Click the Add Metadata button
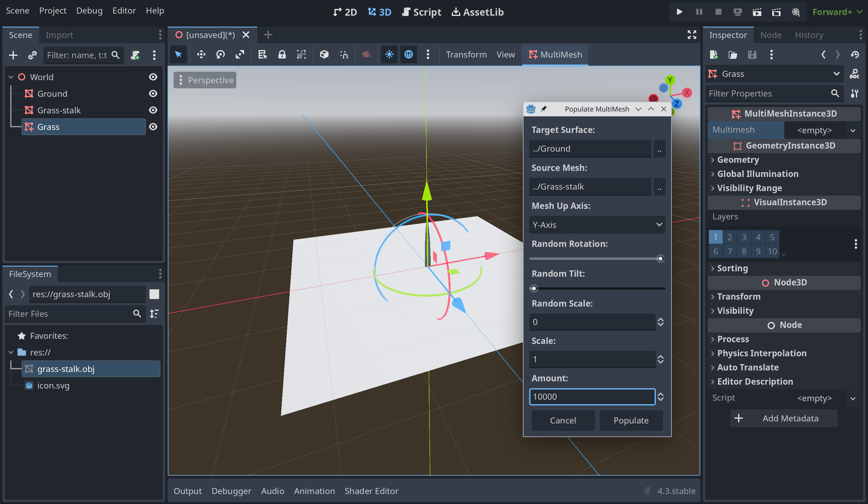 click(784, 418)
